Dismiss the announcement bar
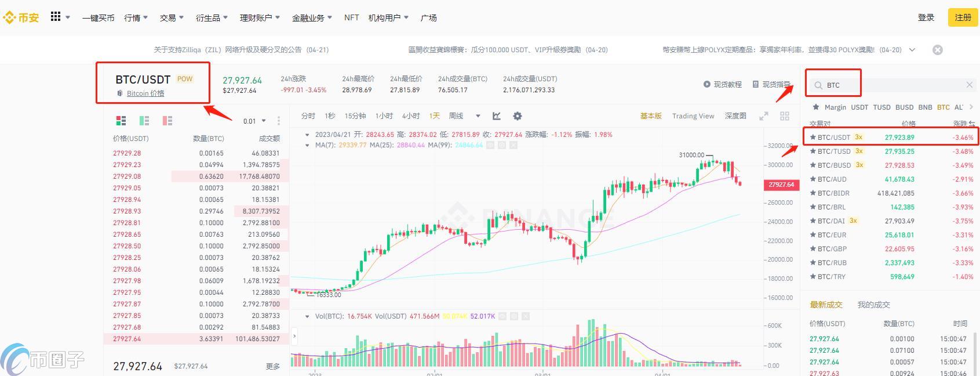 coord(938,50)
